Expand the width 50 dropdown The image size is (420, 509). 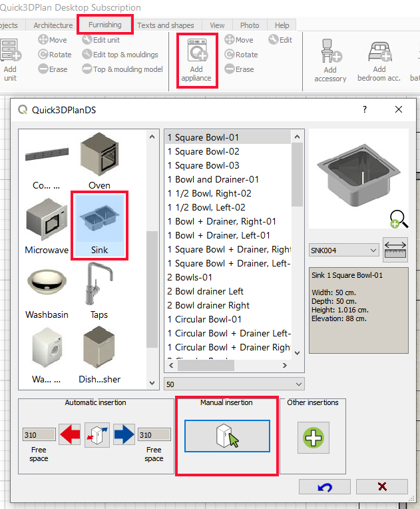[x=234, y=384]
